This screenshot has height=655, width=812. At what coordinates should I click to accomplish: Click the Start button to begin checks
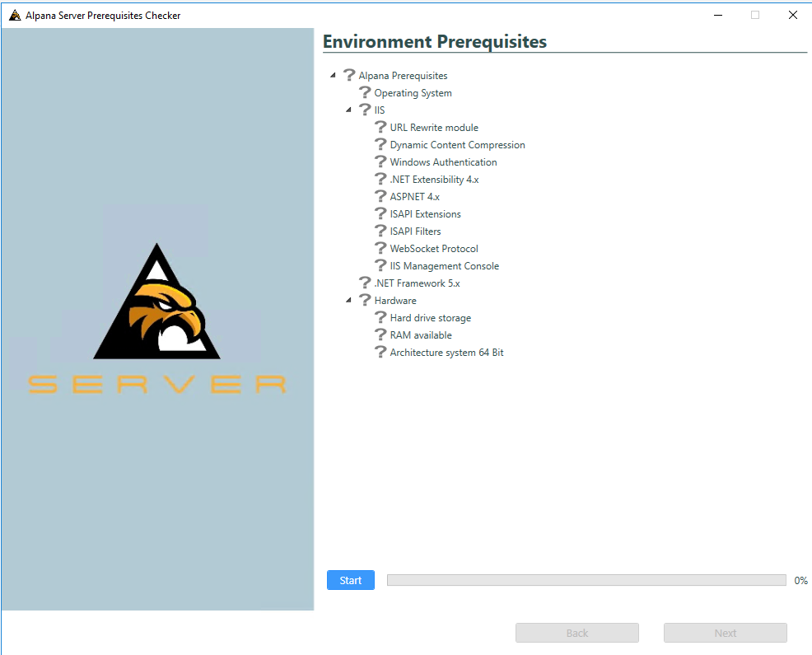point(351,580)
